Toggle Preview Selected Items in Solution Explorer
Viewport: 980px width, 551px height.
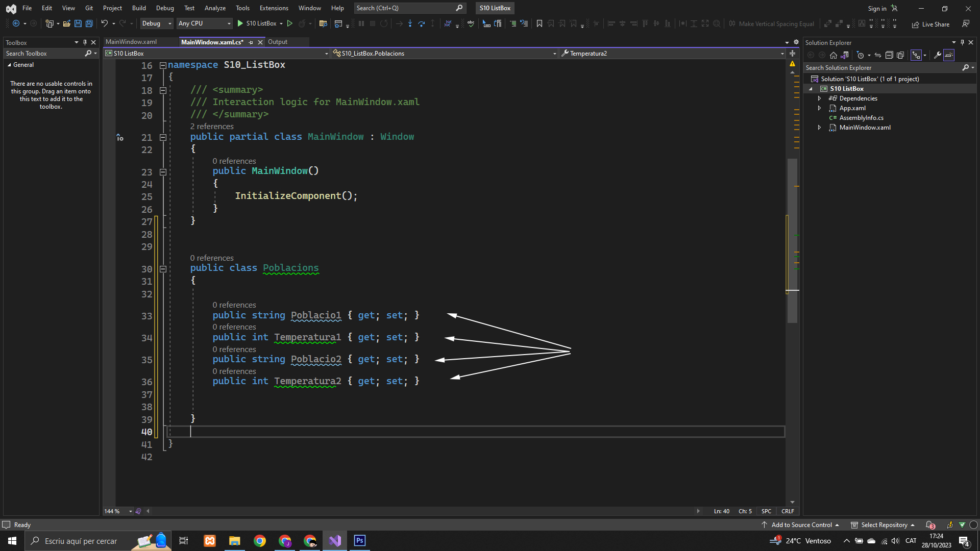click(x=949, y=55)
